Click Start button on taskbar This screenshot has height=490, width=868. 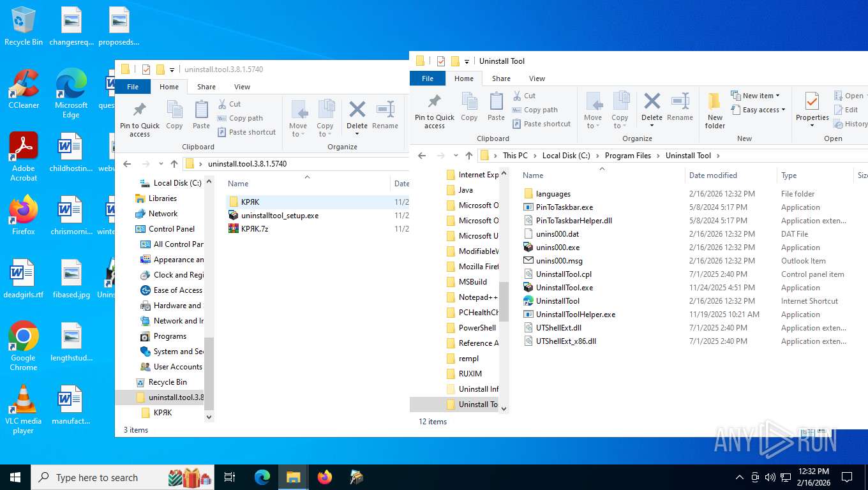click(x=15, y=477)
